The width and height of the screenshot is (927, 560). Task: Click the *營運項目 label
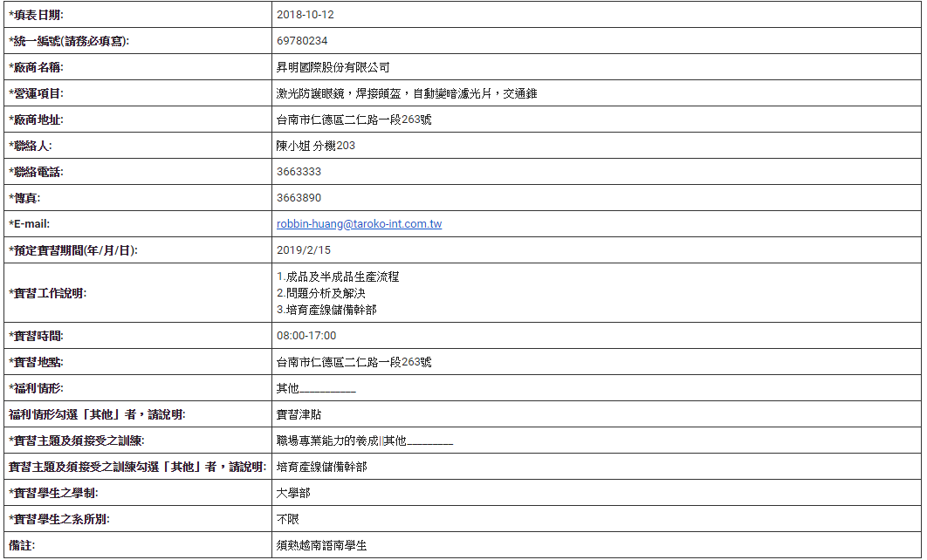tap(36, 93)
